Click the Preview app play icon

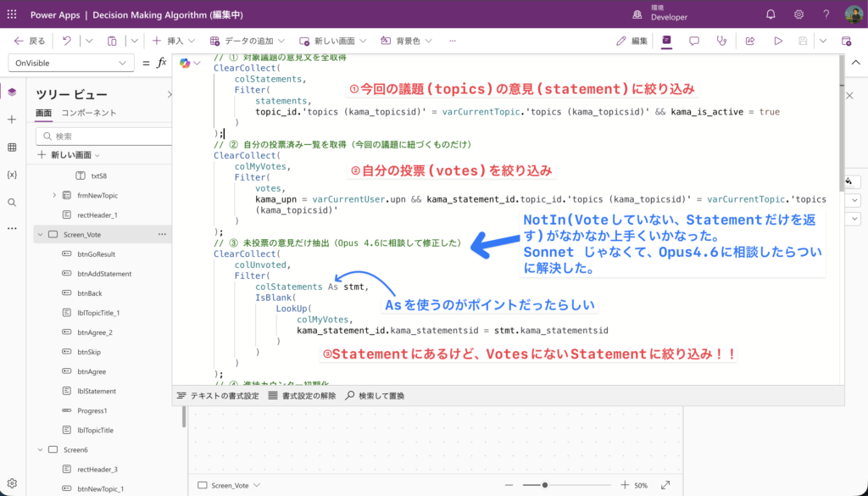coord(777,41)
